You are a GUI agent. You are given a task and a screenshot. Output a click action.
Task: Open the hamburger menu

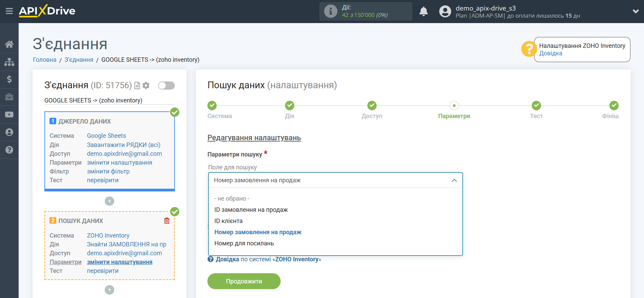coord(9,11)
